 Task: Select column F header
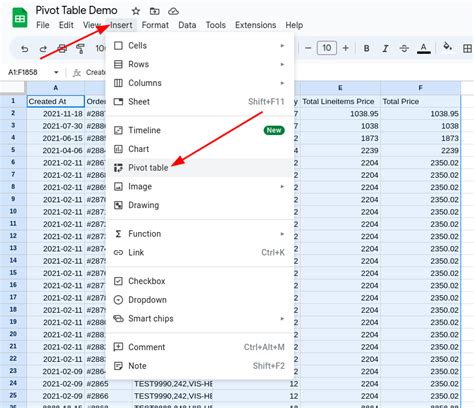click(420, 88)
